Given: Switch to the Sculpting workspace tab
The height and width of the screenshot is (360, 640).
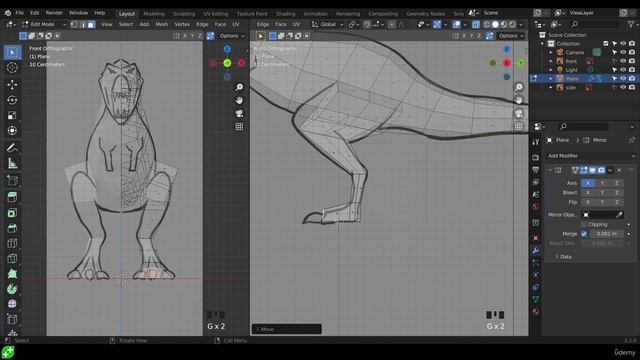Looking at the screenshot, I should pos(184,13).
